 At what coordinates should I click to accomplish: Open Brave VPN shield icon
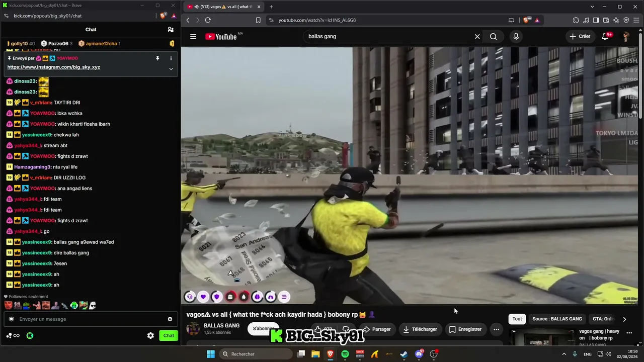626,20
